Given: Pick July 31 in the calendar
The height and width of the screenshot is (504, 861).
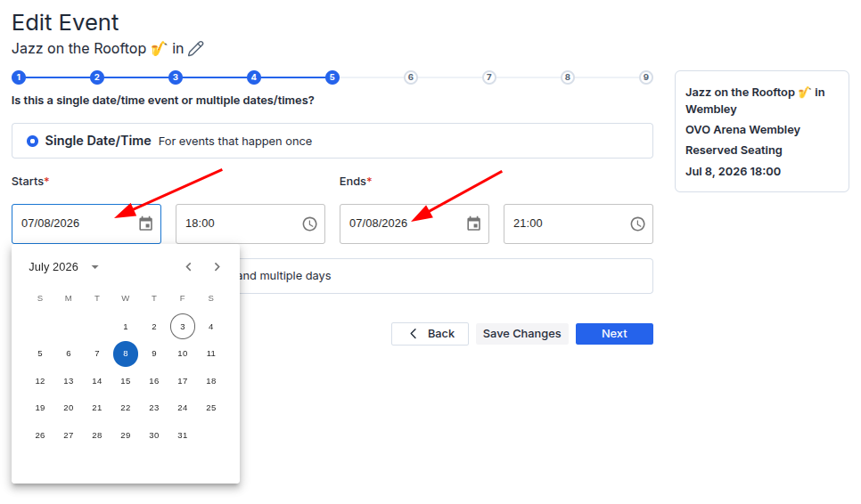Looking at the screenshot, I should pyautogui.click(x=183, y=435).
